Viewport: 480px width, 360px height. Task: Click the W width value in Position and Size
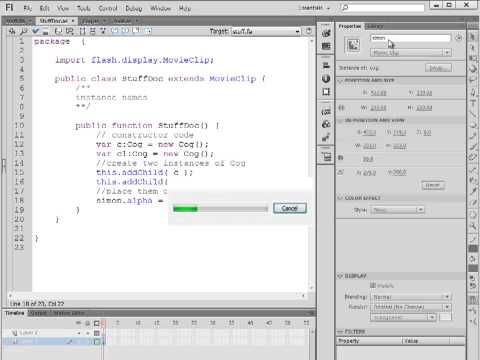coord(378,108)
